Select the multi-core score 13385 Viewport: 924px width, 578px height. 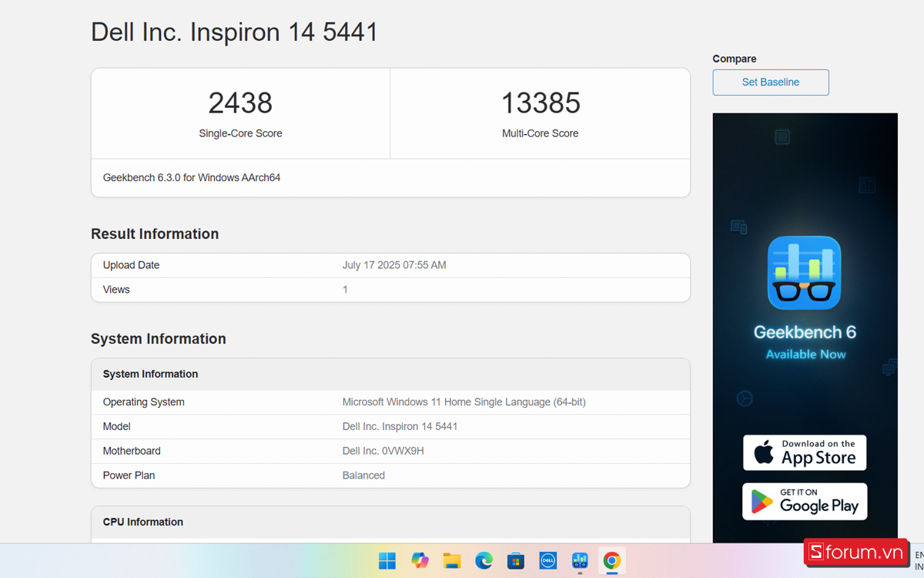(x=541, y=102)
